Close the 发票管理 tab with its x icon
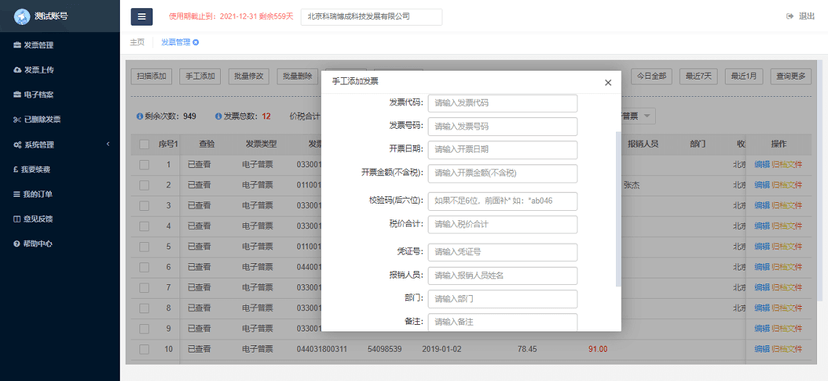Screen dimensions: 828x381 pos(196,43)
